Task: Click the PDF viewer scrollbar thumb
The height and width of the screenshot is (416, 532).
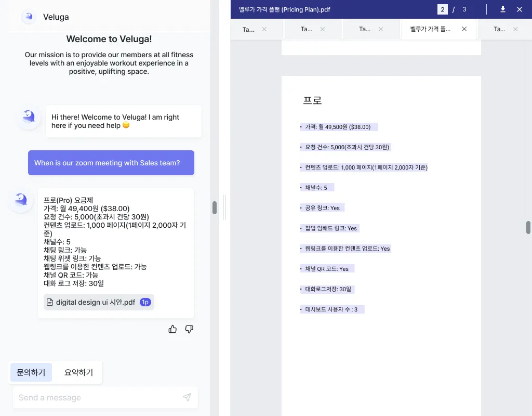Action: click(x=528, y=227)
